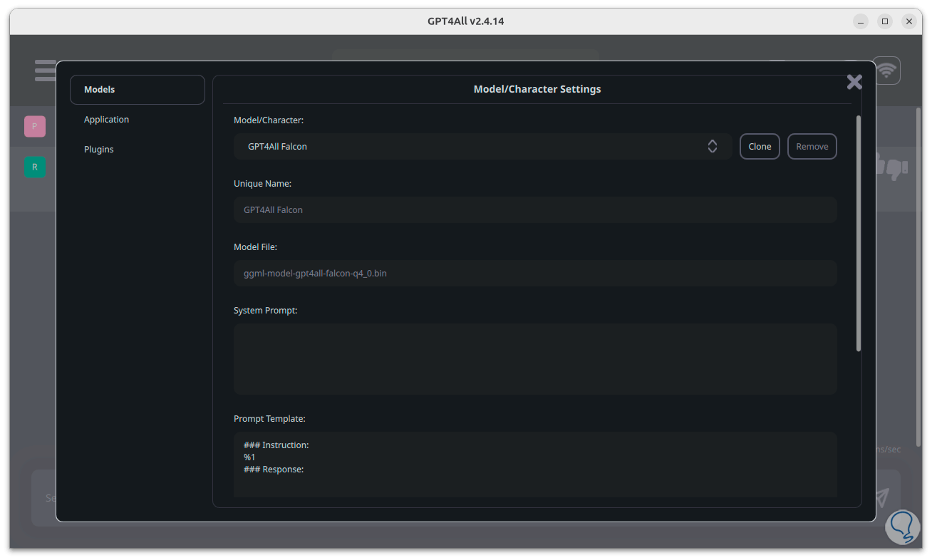
Task: Click the "System Prompt:" label
Action: (265, 311)
